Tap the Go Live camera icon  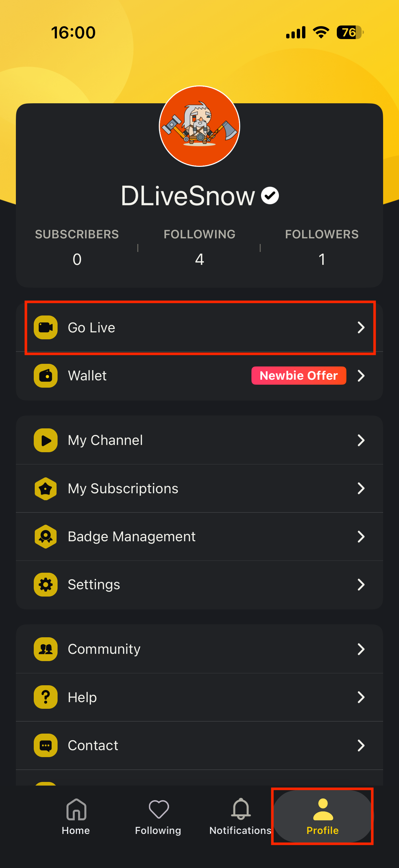[45, 327]
